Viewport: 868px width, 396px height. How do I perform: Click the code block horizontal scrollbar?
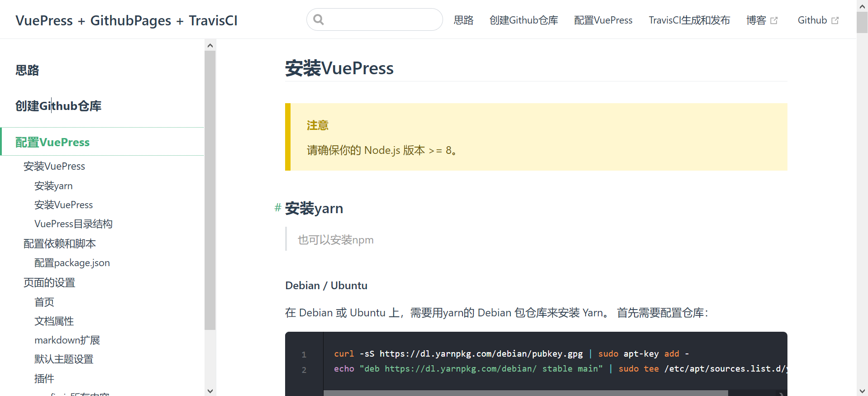pos(525,393)
